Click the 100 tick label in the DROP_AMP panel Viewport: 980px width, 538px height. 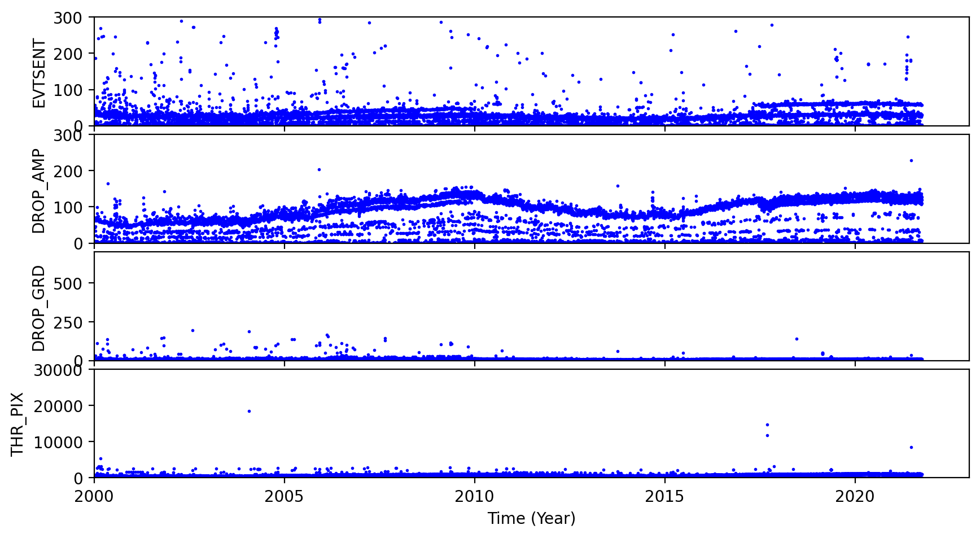(68, 207)
